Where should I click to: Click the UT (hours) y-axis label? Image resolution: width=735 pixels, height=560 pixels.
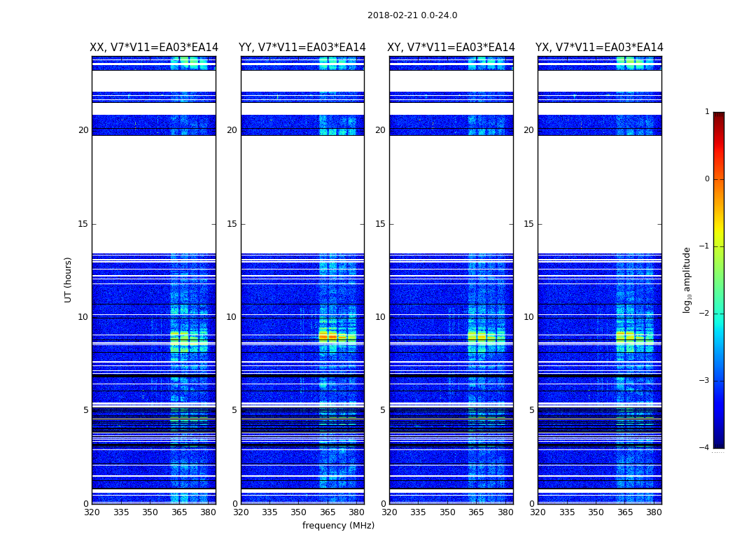coord(68,279)
